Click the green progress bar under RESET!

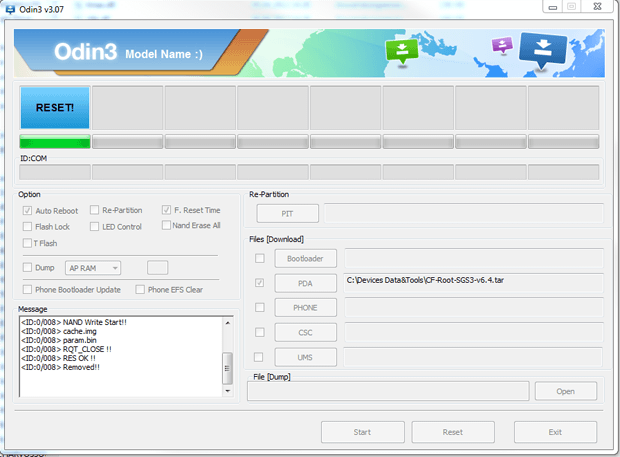[x=55, y=142]
